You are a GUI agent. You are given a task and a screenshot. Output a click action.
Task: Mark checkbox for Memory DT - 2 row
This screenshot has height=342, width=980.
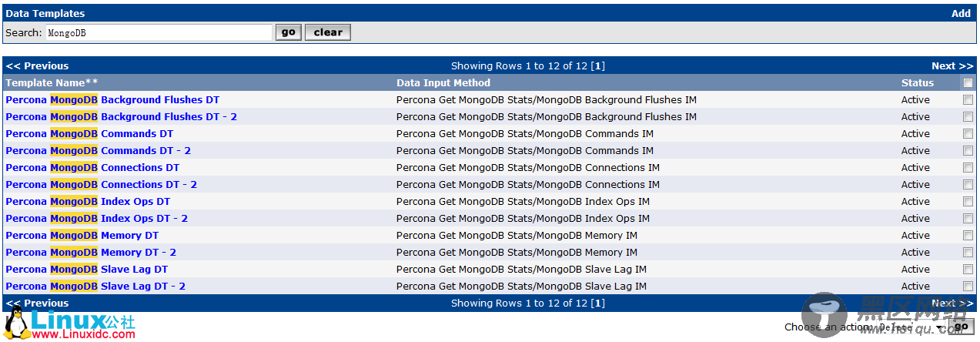[968, 253]
